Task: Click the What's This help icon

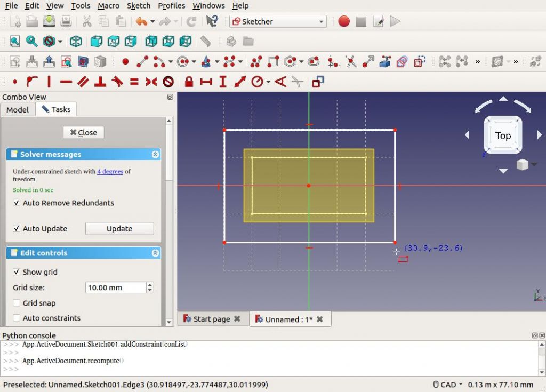Action: tap(212, 21)
